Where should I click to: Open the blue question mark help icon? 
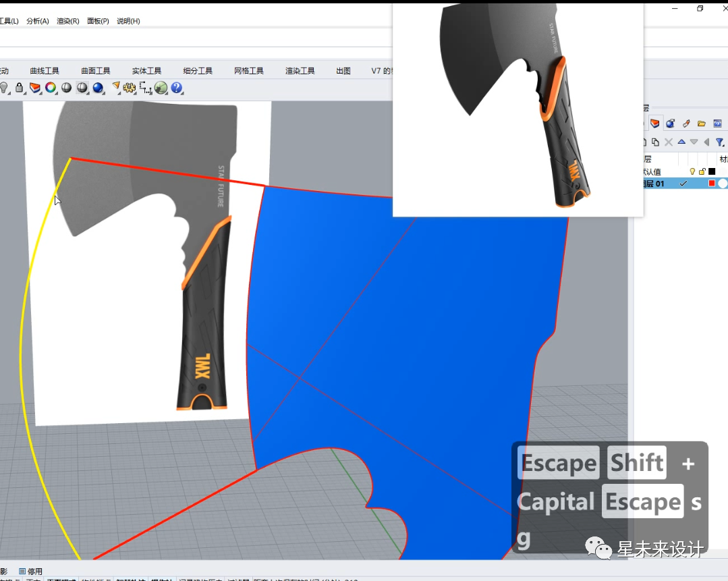(176, 87)
